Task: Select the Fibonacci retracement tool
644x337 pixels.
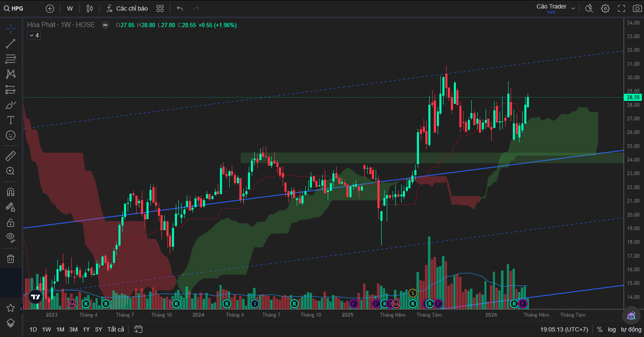Action: click(11, 59)
